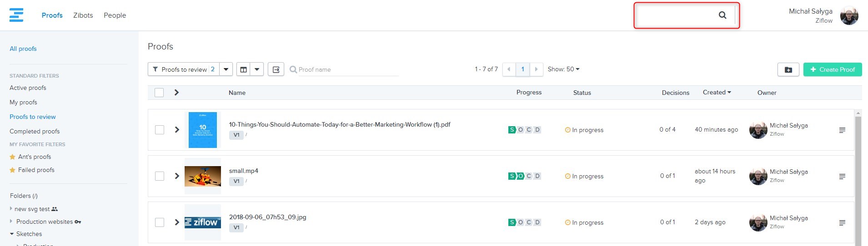Check the box for the 2018-09-06 jpg proof

click(x=160, y=222)
